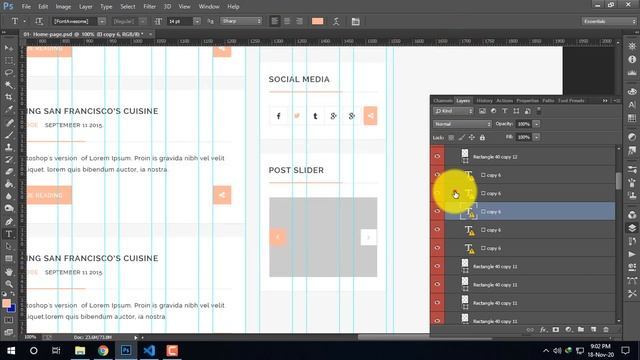Screen dimensions: 640x360
Task: Filter layers by shape layers
Action: pyautogui.click(x=516, y=111)
